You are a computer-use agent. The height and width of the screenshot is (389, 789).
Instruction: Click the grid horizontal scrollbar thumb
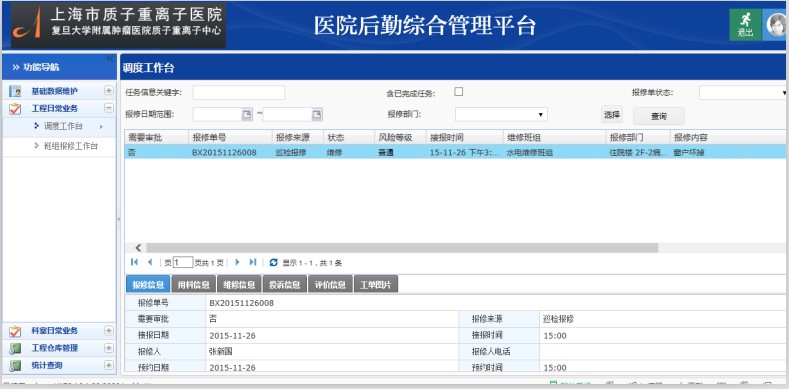(402, 248)
